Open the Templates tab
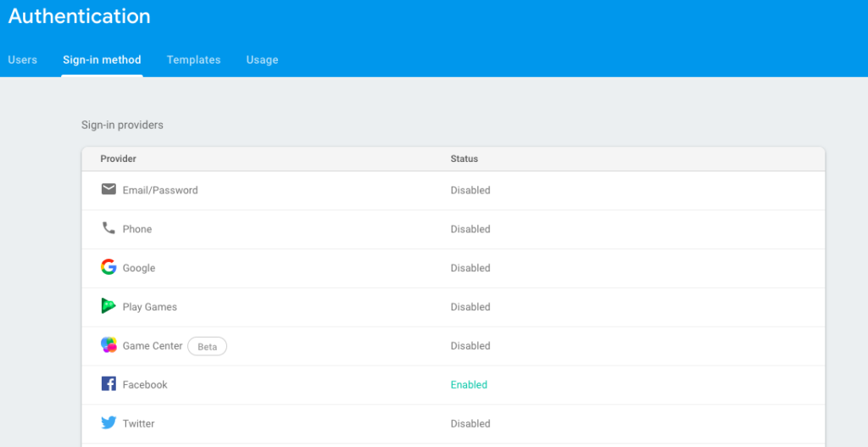Viewport: 868px width, 447px height. click(x=194, y=60)
